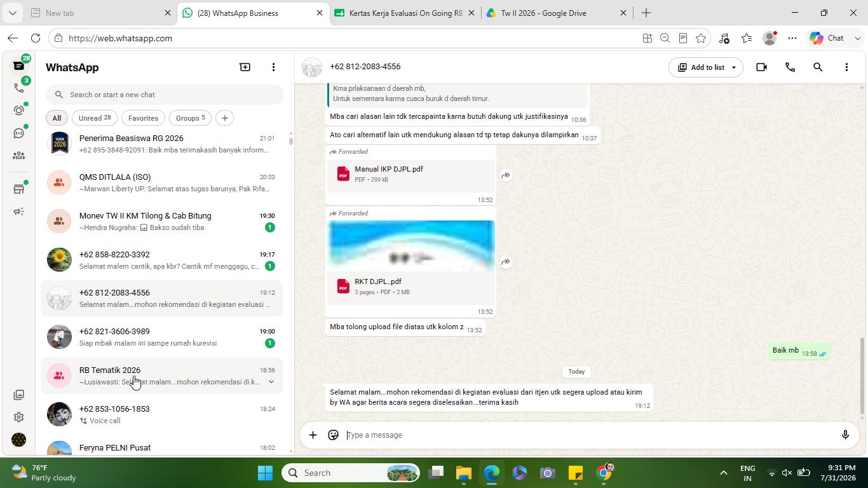Image resolution: width=868 pixels, height=488 pixels.
Task: Open the new chat icon beside WhatsApp title
Action: click(245, 67)
